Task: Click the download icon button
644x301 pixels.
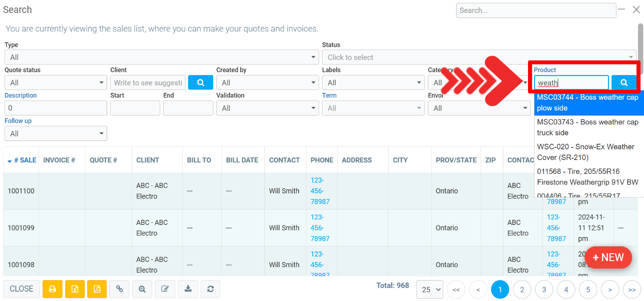Action: (188, 289)
